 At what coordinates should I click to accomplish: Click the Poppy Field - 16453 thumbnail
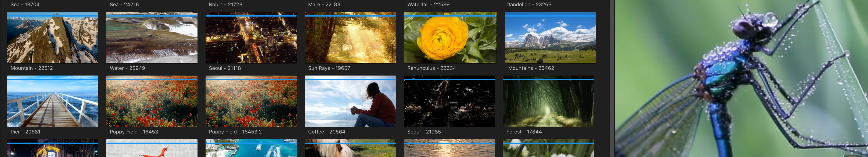click(x=152, y=101)
